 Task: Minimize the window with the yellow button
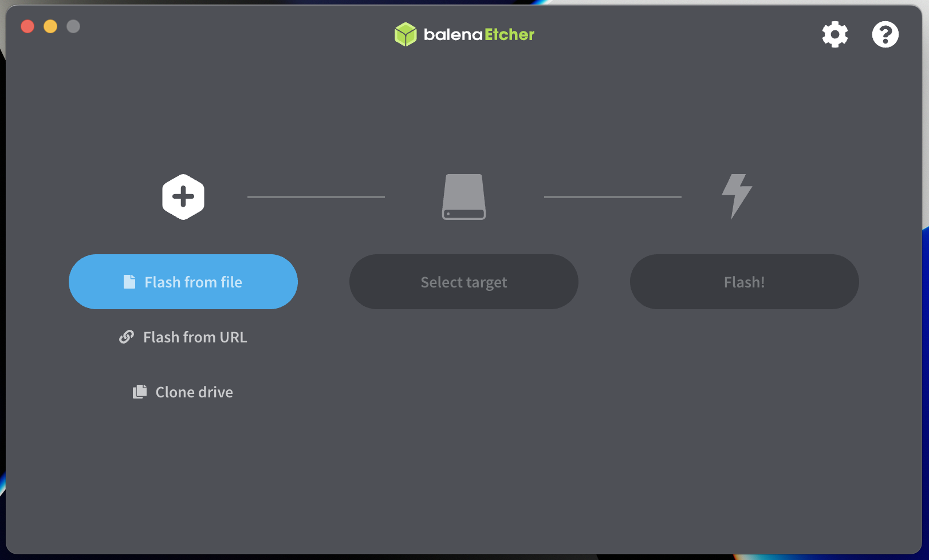point(50,26)
